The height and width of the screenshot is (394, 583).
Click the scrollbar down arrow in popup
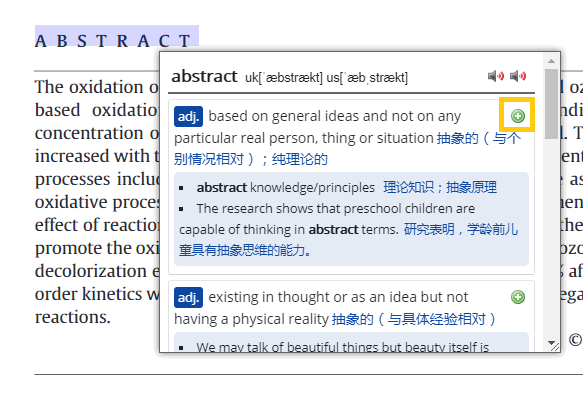coord(551,342)
